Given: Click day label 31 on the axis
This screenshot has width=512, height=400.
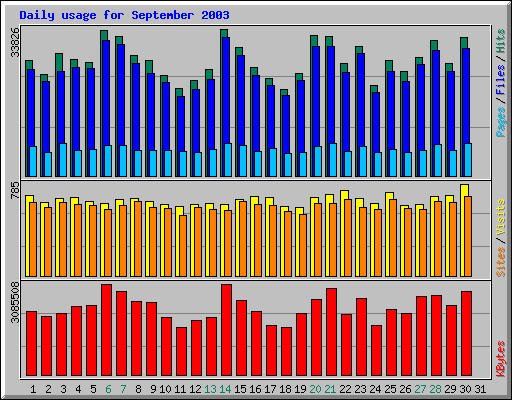Looking at the screenshot, I should click(480, 389).
